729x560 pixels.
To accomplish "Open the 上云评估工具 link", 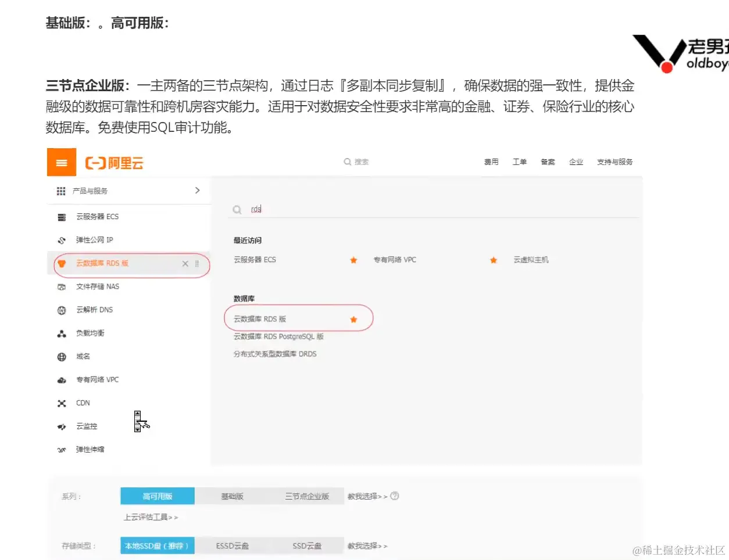I will pos(151,517).
